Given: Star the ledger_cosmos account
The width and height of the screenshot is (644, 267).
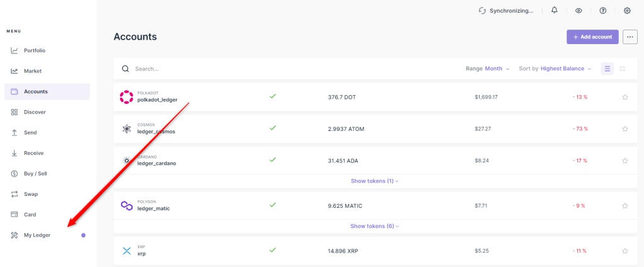Looking at the screenshot, I should click(x=625, y=128).
